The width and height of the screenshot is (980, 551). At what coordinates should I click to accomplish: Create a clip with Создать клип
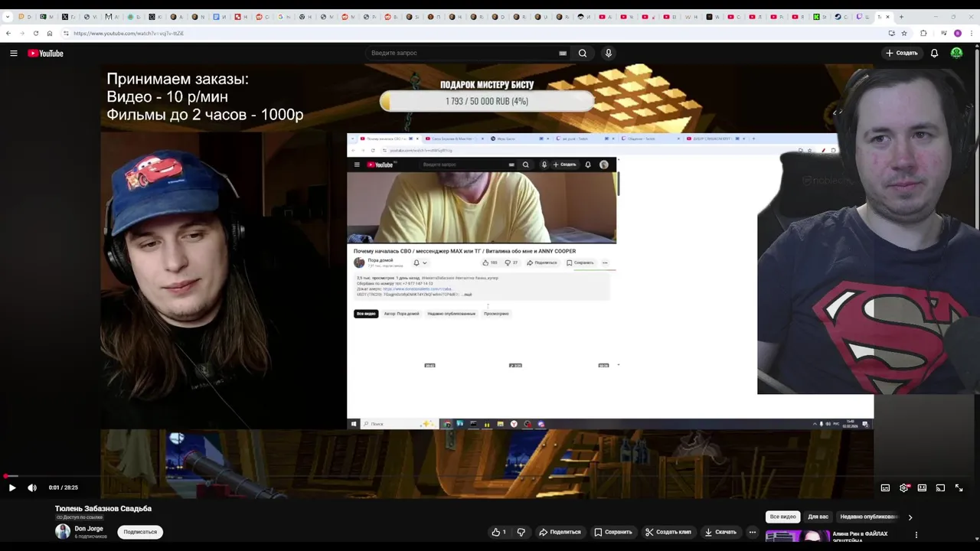coord(668,532)
